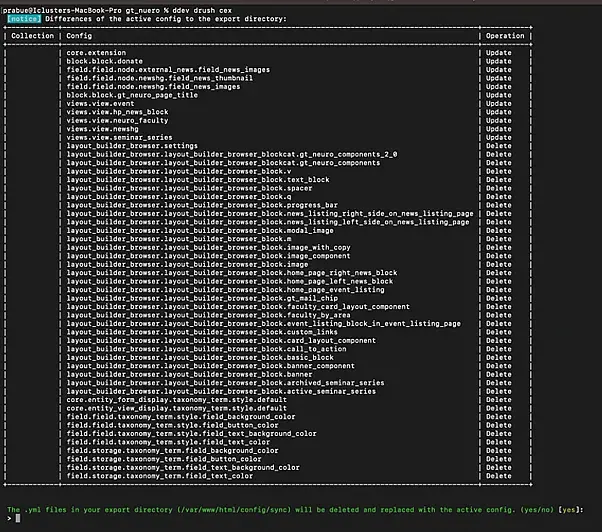This screenshot has height=532, width=602.
Task: Select the core.extension config line
Action: click(96, 53)
